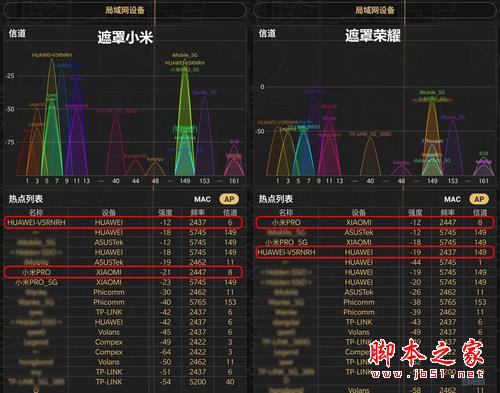Select 小米PRO row in left hotspot list
Viewport: 500px width, 393px height.
tap(124, 272)
